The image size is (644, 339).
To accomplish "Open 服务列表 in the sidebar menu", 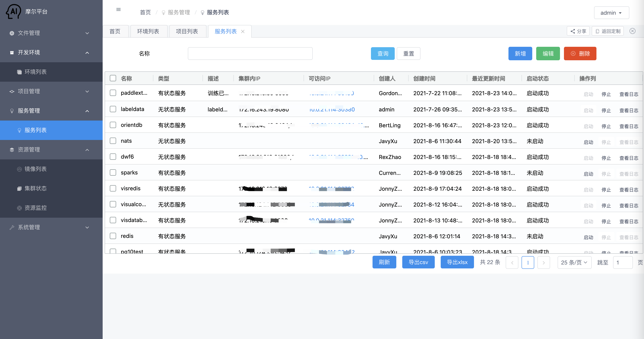I will [x=51, y=130].
